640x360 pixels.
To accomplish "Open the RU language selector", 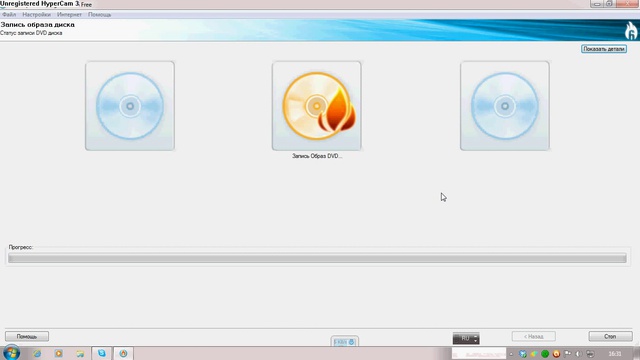I will [466, 338].
